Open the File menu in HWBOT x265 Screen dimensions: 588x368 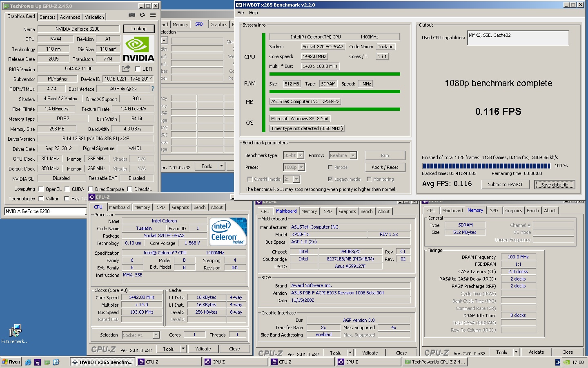[241, 13]
